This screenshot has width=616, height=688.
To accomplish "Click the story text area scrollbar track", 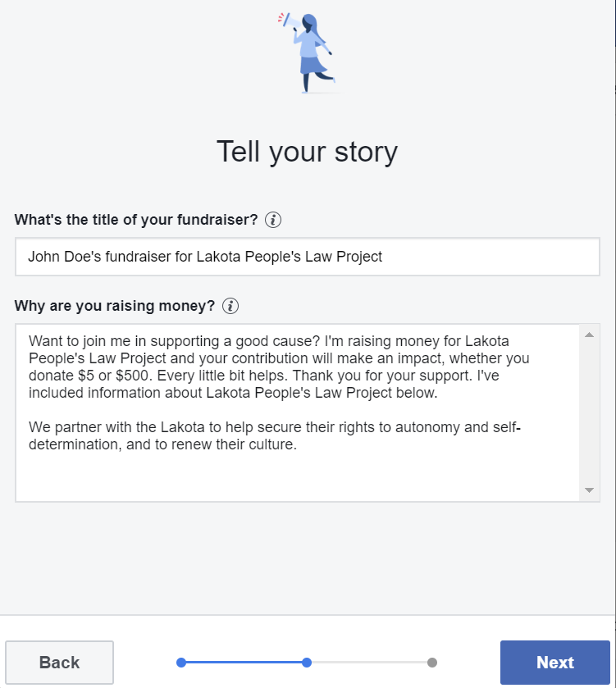I will coord(589,410).
